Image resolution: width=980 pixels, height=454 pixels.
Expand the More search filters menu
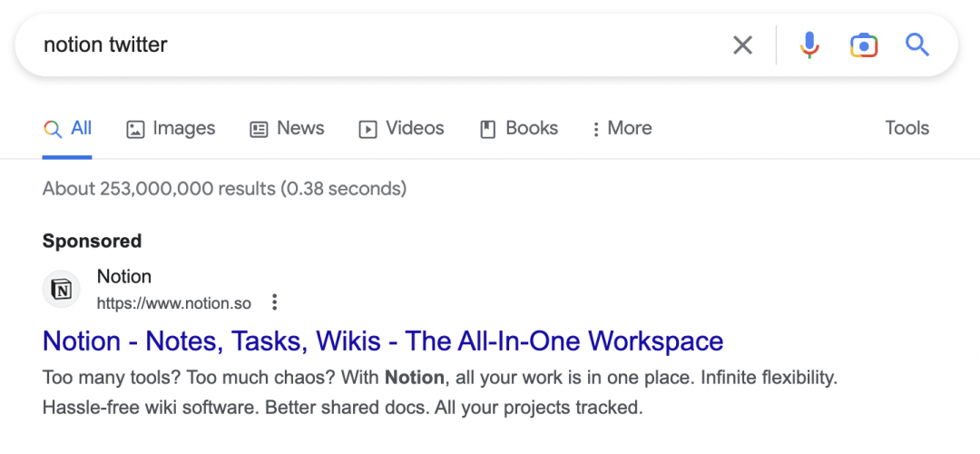(622, 129)
